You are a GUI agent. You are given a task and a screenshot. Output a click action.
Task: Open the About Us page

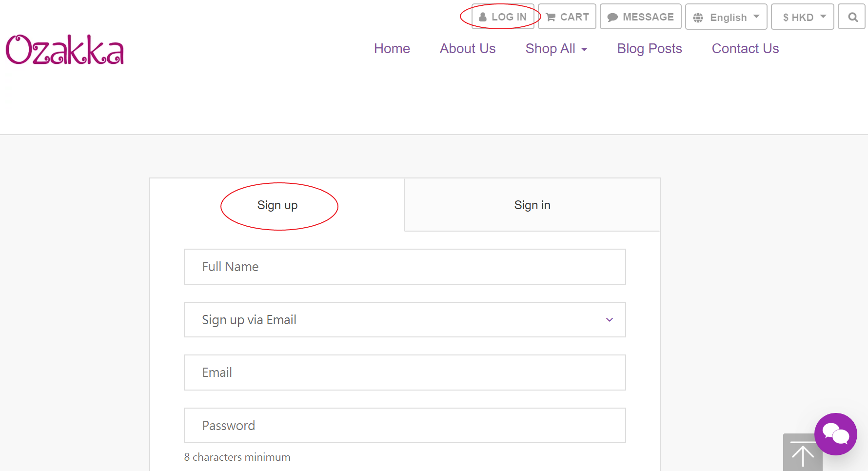point(467,49)
